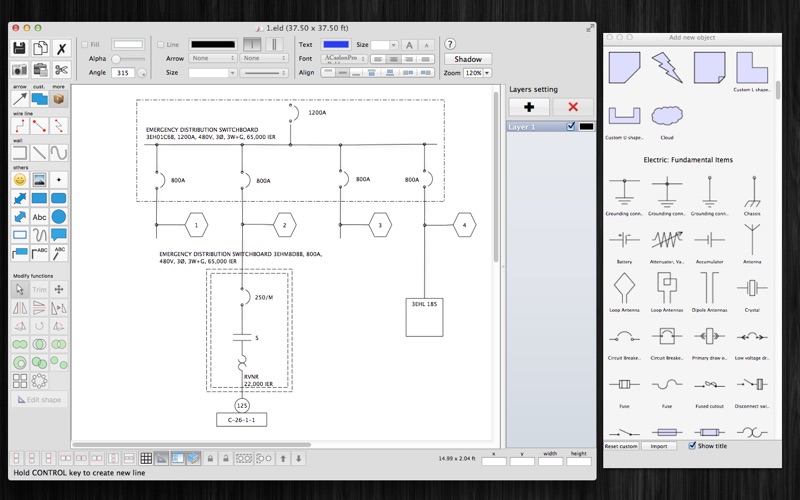This screenshot has height=500, width=800.
Task: Choose the Abc text box tool
Action: pos(40,216)
